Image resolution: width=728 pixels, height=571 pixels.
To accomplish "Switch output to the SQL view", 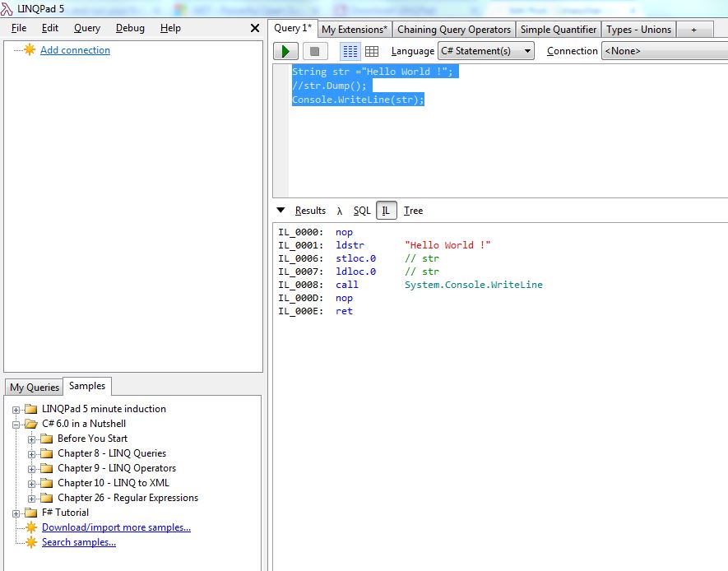I will 360,211.
